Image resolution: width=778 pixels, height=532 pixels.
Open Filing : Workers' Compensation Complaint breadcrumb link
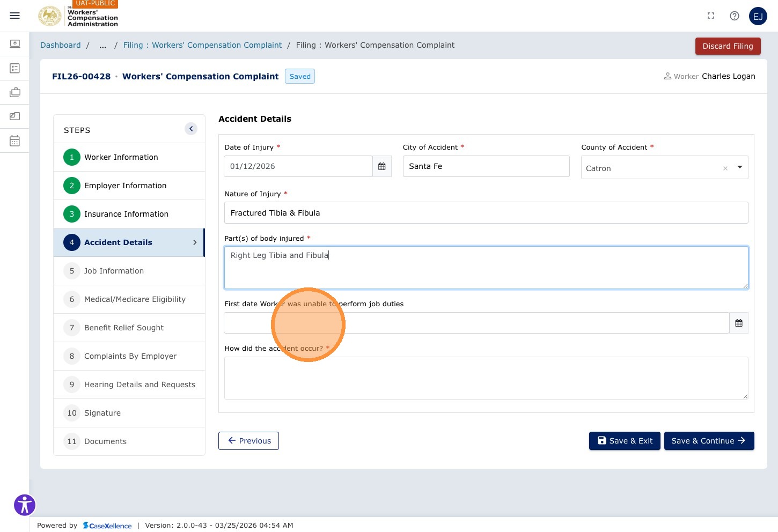[x=202, y=46]
